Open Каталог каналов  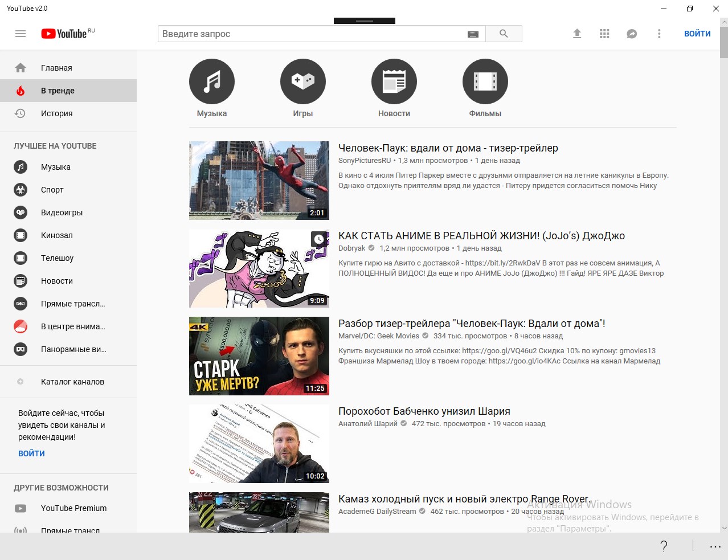click(x=68, y=382)
